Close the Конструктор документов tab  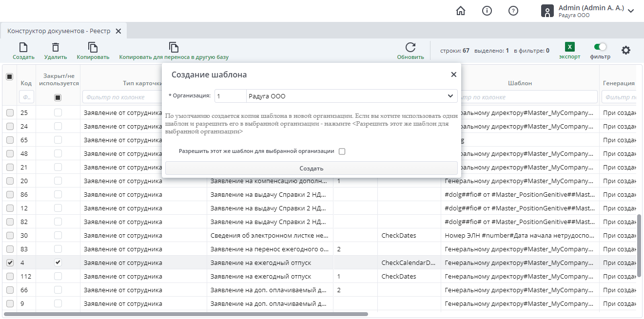(x=118, y=30)
